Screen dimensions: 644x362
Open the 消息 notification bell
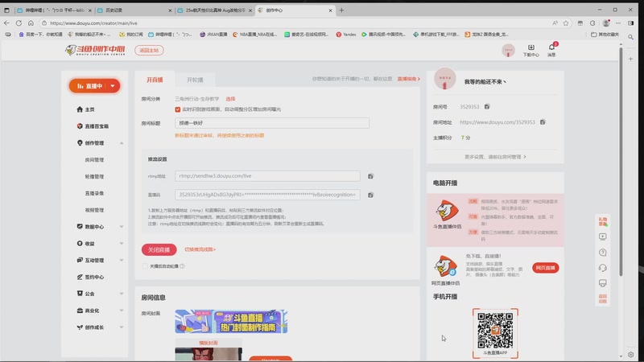point(551,50)
